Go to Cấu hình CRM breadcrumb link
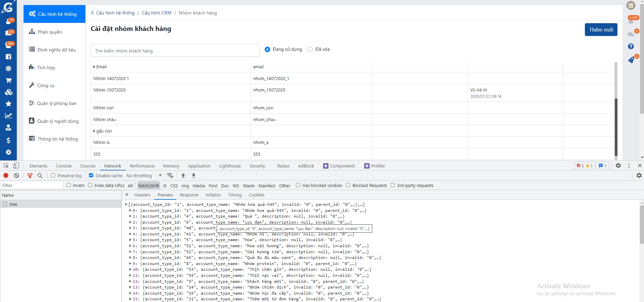Viewport: 644px width, 302px height. point(157,13)
